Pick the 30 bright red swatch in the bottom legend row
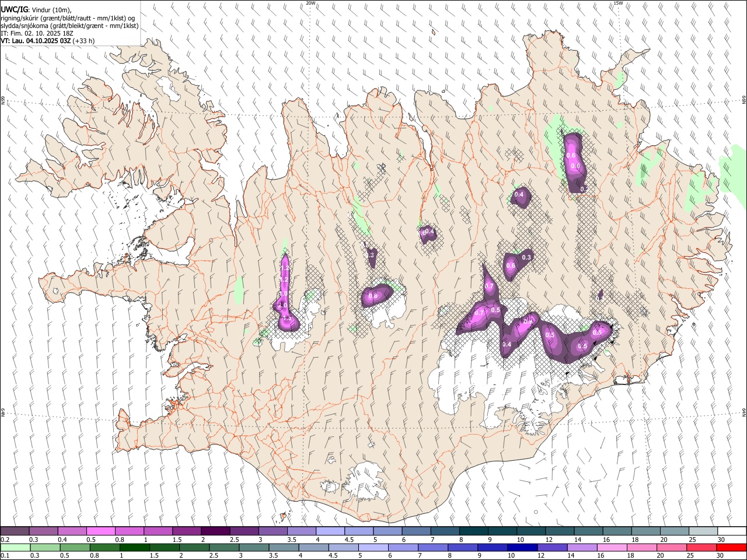747x560 pixels. [732, 548]
